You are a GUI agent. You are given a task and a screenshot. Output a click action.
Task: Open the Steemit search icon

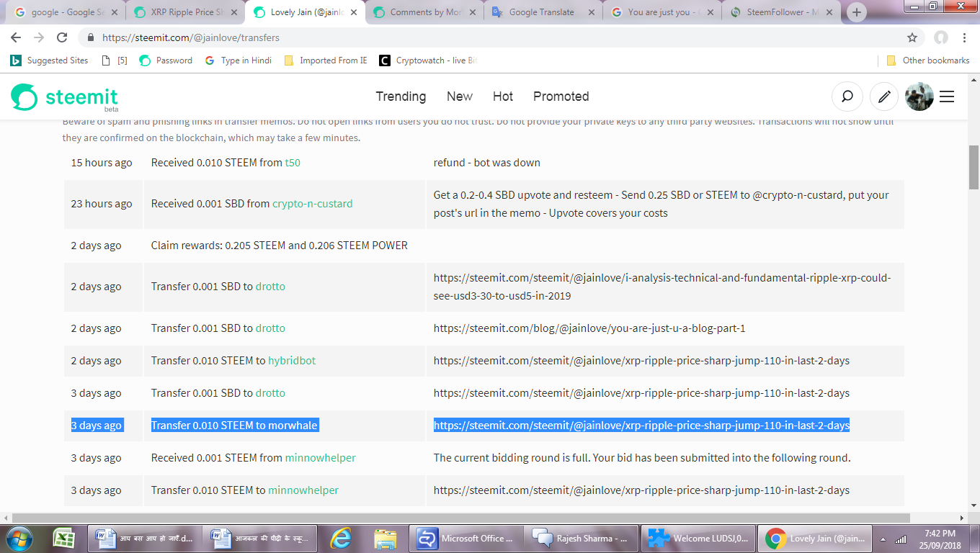tap(847, 96)
